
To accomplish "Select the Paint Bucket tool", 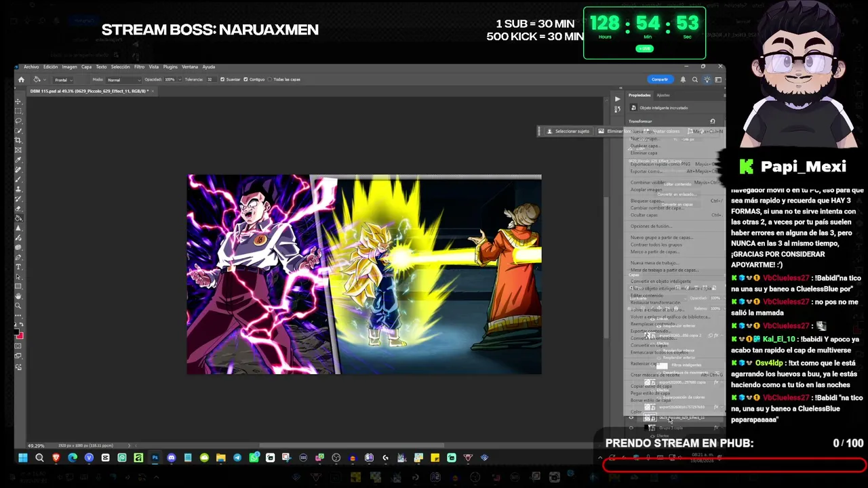I will click(18, 218).
